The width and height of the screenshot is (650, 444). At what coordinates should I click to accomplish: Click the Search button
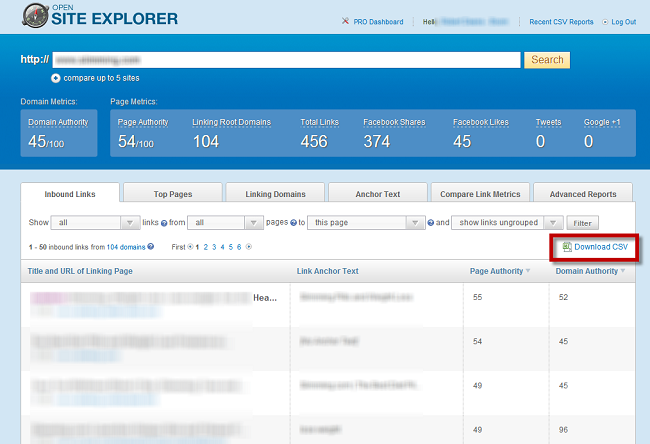547,60
